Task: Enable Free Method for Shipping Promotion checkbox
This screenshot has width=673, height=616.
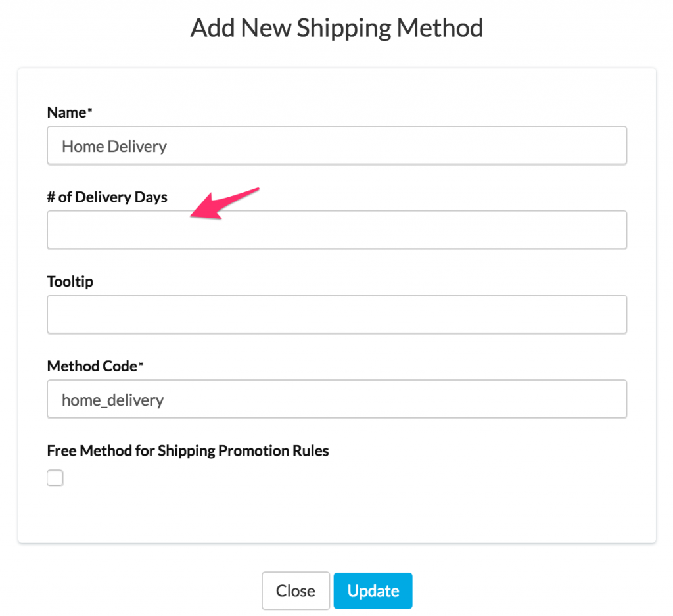Action: pos(55,478)
